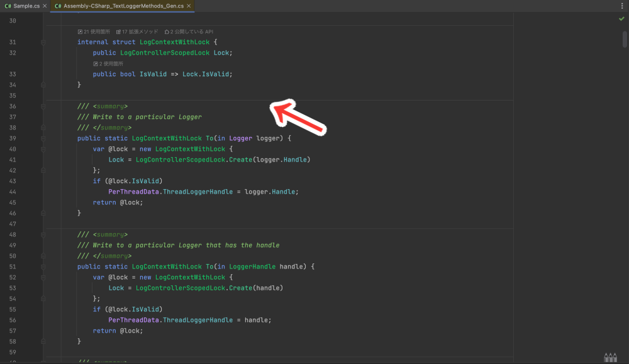Close the Sample.cs tab
Screen dimensions: 629x364
click(45, 6)
